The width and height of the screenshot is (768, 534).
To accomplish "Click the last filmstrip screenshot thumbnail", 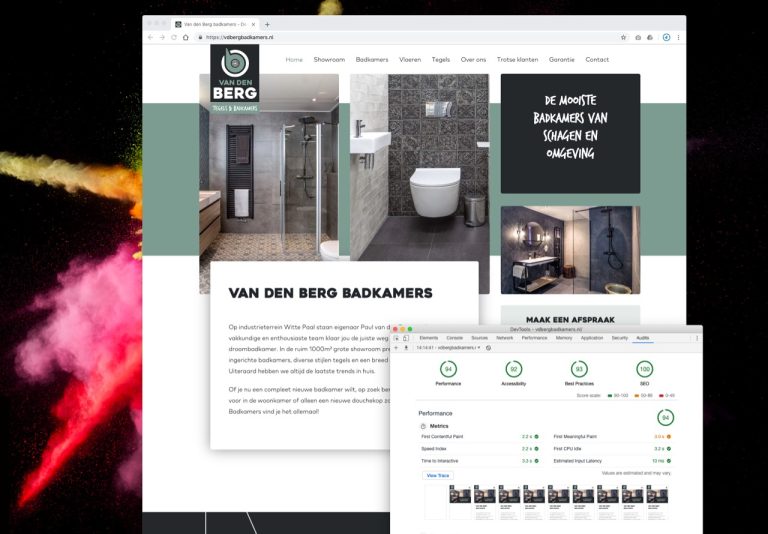I will click(657, 502).
